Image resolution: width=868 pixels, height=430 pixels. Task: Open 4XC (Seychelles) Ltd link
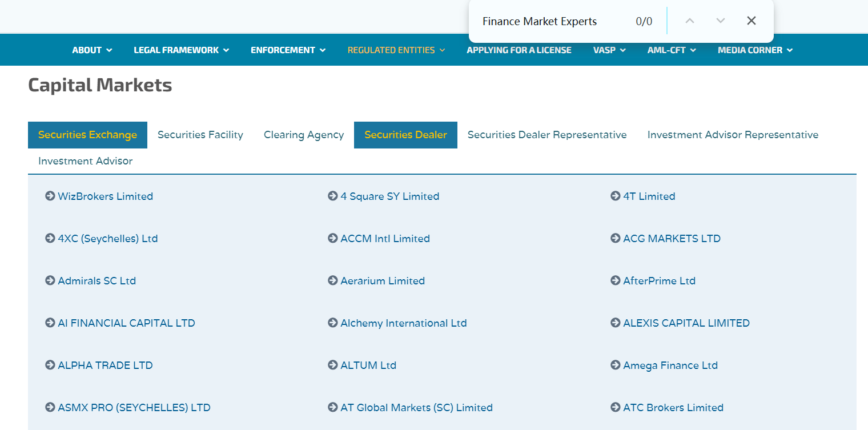(x=108, y=238)
